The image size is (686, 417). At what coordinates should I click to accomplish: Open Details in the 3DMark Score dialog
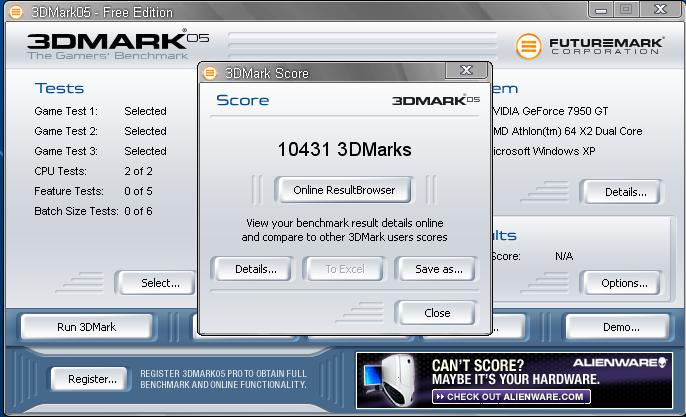pos(252,269)
